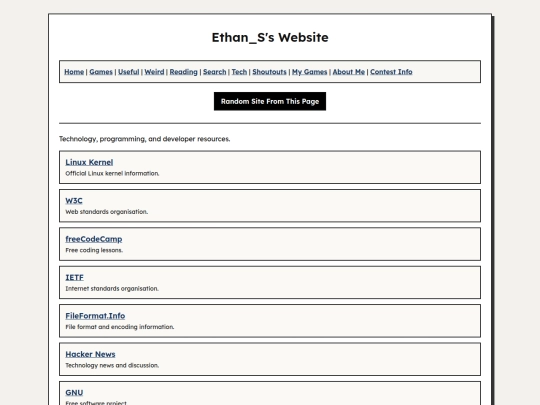Visit the Hacker News link
The height and width of the screenshot is (405, 540).
click(90, 354)
